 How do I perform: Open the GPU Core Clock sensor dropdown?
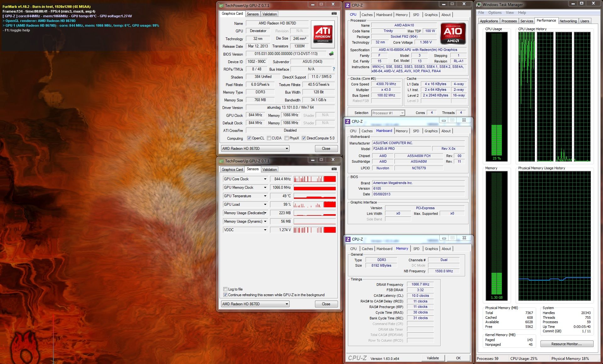tap(265, 179)
